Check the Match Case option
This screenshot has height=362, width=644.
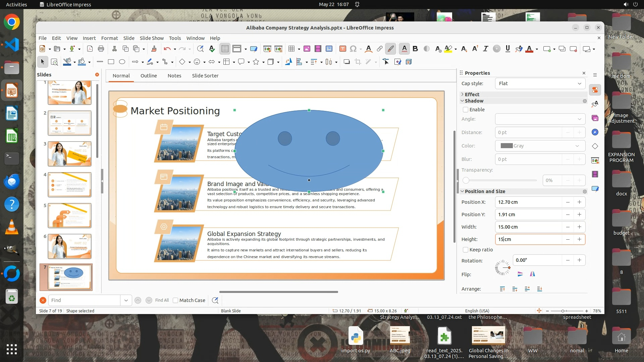[175, 300]
